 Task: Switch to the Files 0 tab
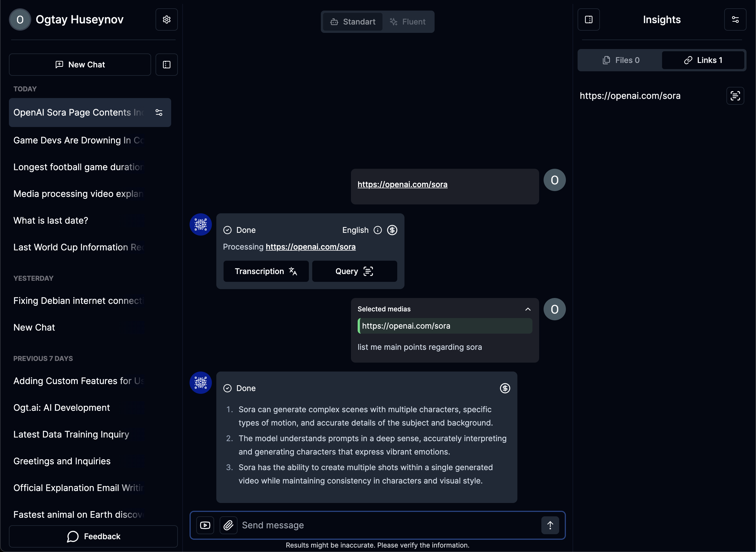(x=621, y=60)
